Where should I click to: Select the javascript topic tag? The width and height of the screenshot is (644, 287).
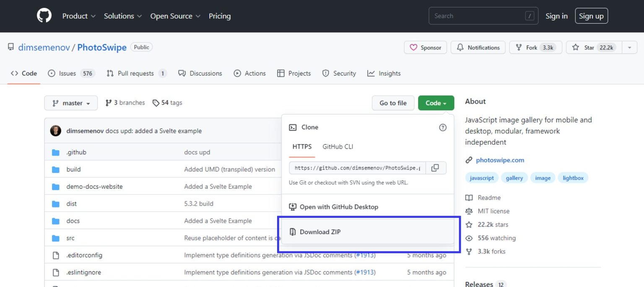coord(482,178)
